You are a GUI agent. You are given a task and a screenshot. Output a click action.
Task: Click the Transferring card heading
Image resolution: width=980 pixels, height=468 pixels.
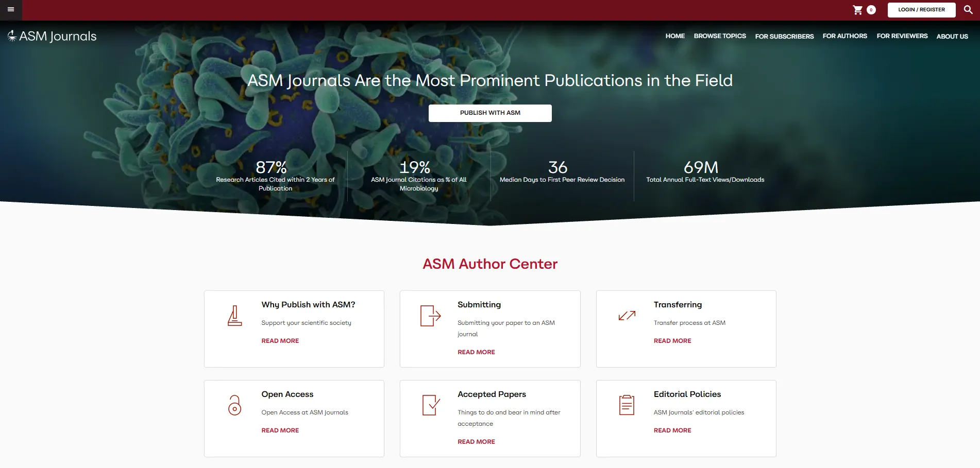click(x=678, y=305)
